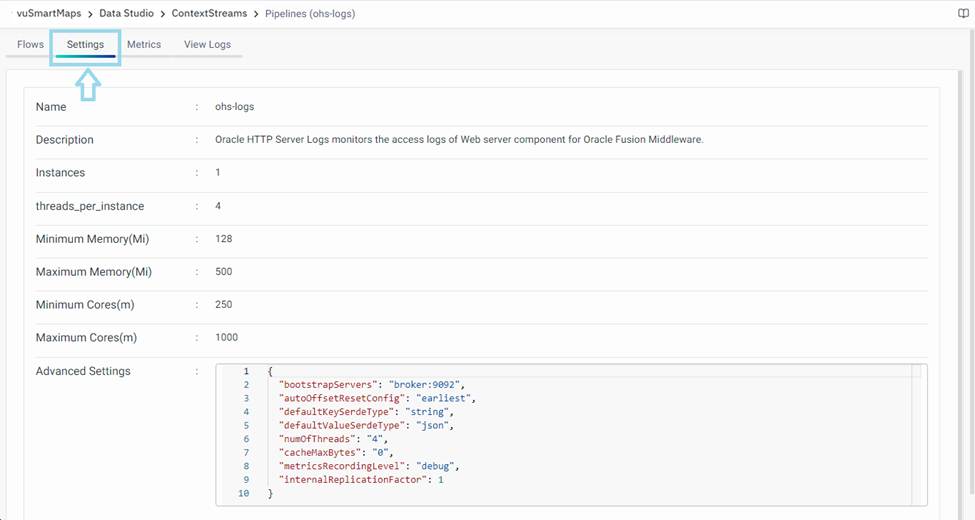The width and height of the screenshot is (975, 520).
Task: Place cursor on bootstrapServers line in editor
Action: (372, 384)
